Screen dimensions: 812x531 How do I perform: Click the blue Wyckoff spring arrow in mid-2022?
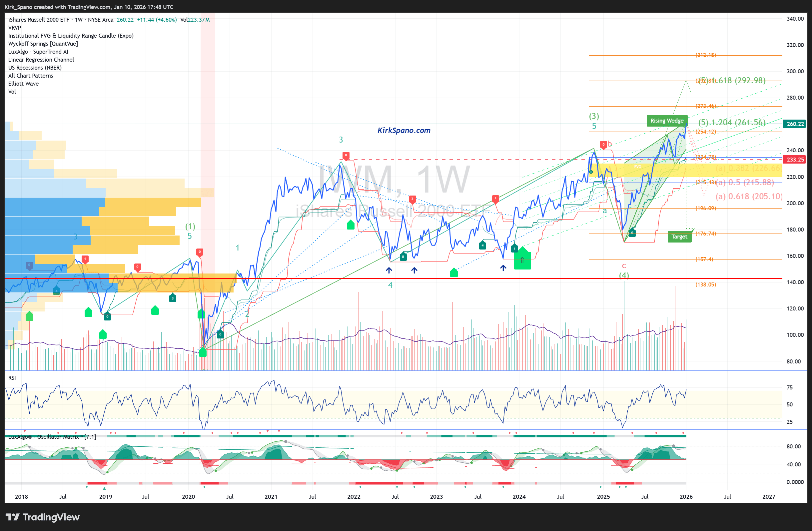(x=389, y=270)
